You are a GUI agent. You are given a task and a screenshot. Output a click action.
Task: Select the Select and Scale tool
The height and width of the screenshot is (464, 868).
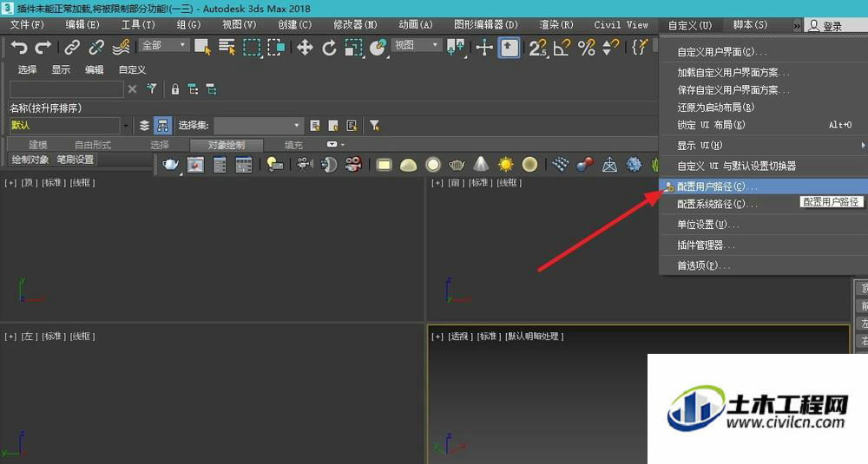tap(354, 48)
